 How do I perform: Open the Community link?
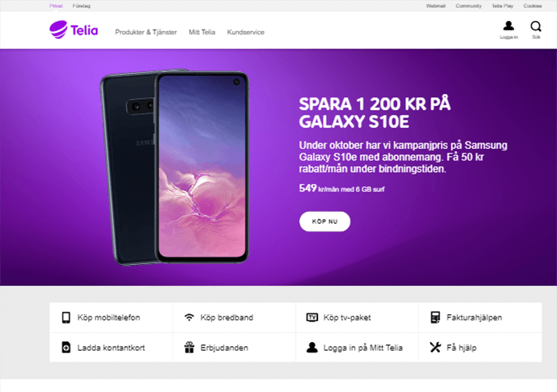coord(468,6)
